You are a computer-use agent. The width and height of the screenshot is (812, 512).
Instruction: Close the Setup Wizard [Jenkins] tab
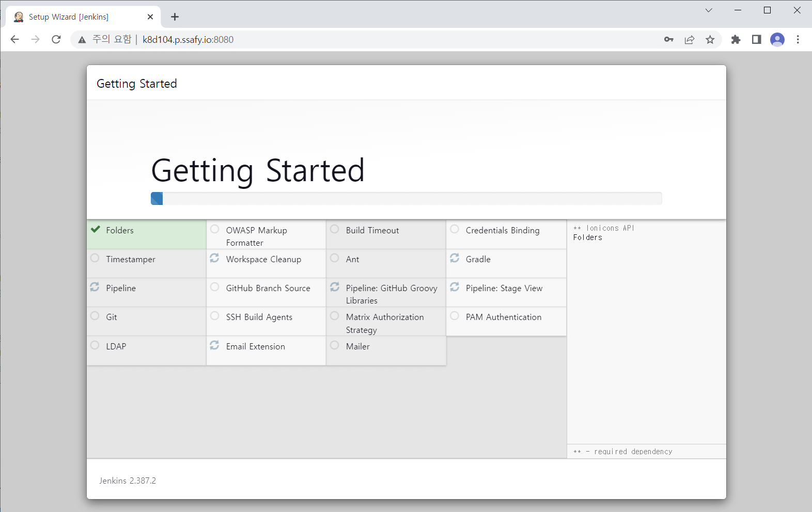(x=150, y=17)
